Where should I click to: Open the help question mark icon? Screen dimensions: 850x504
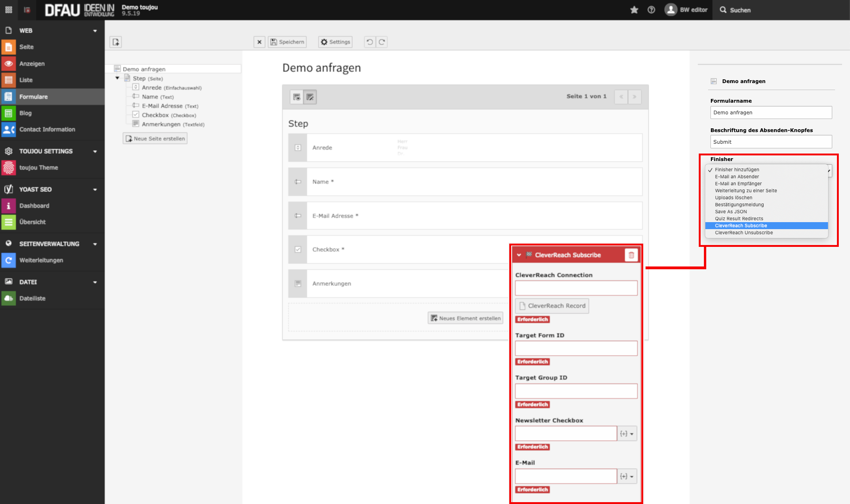651,10
